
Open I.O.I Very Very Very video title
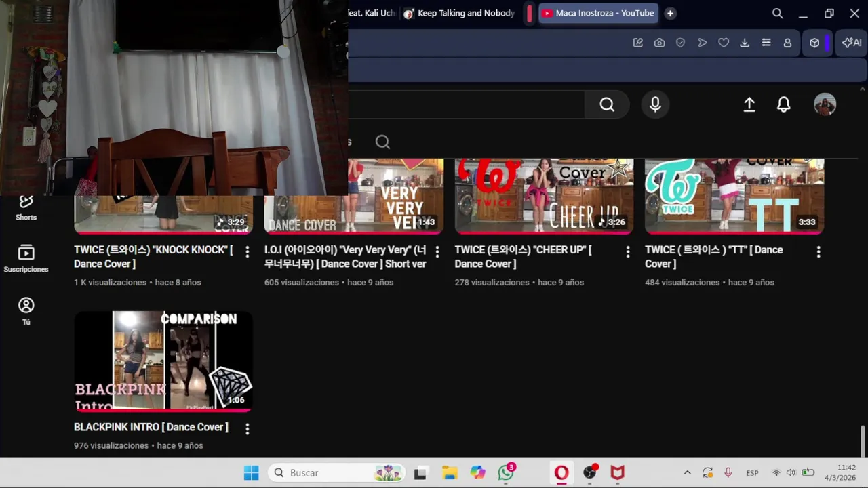[x=345, y=257]
